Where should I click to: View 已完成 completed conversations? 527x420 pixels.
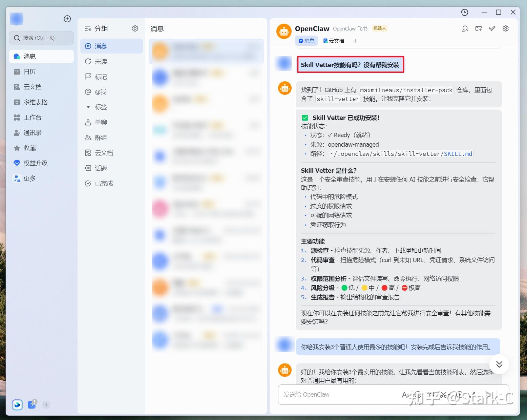point(111,183)
